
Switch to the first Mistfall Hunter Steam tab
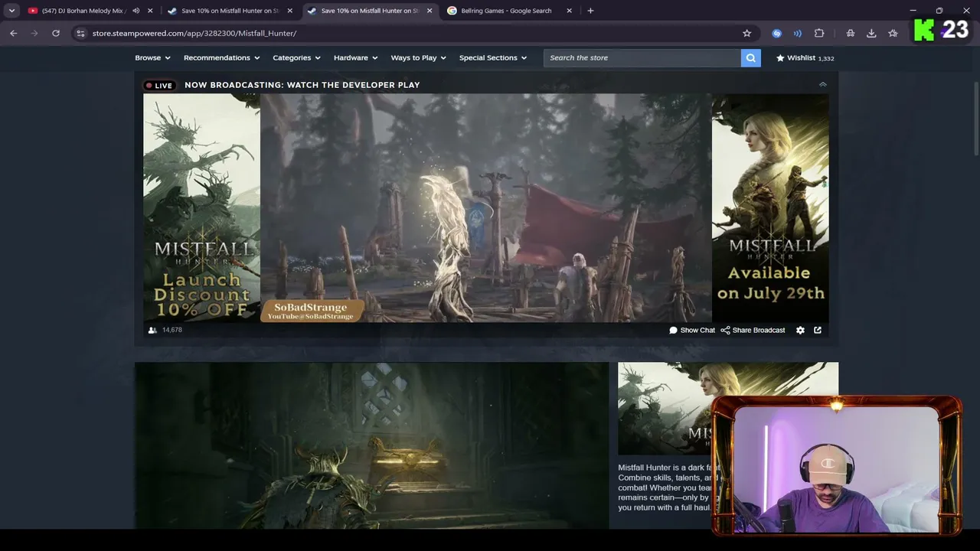tap(230, 11)
